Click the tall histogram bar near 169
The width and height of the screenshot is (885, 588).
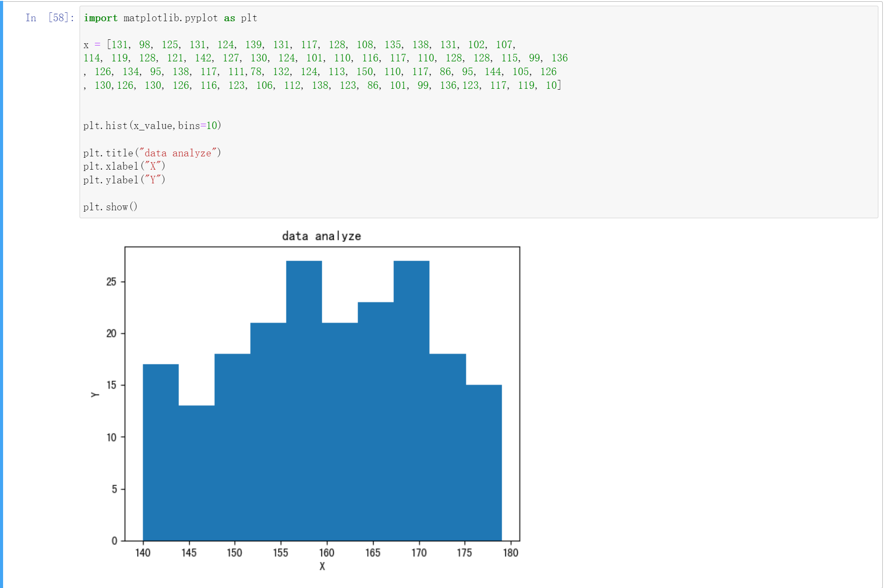point(411,398)
